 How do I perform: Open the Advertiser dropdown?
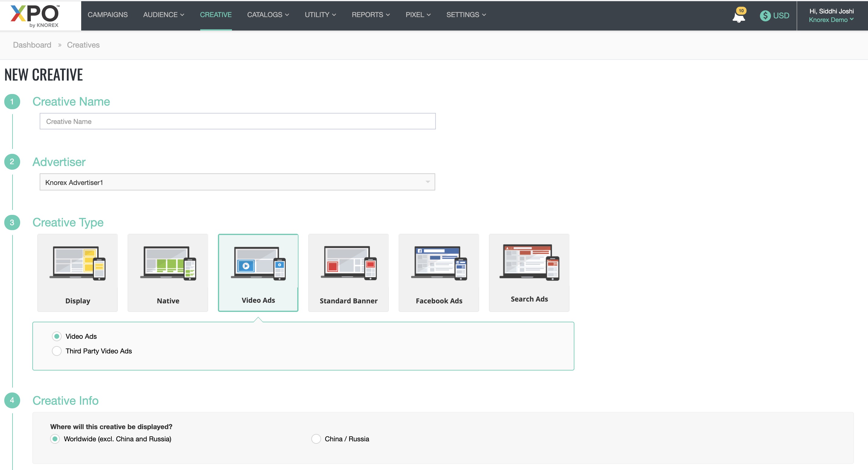(237, 182)
